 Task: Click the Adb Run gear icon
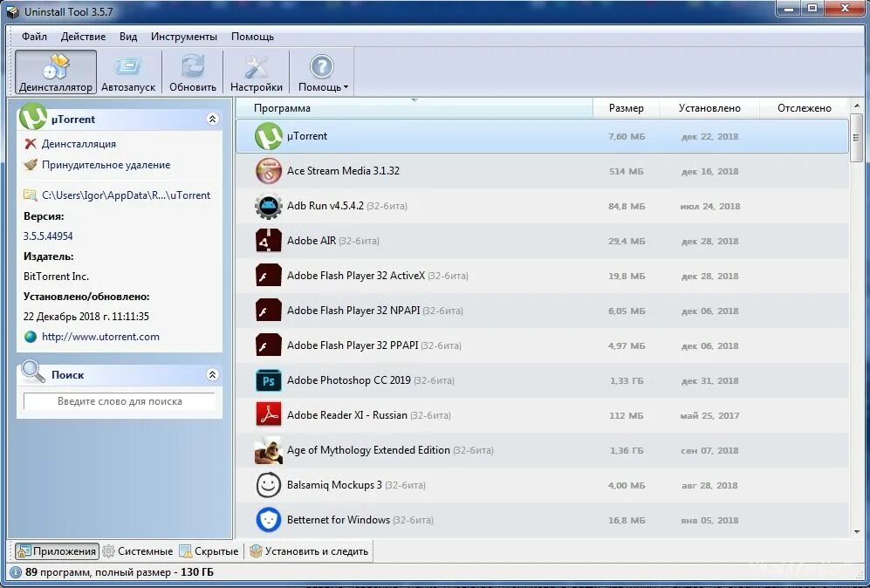pos(269,206)
